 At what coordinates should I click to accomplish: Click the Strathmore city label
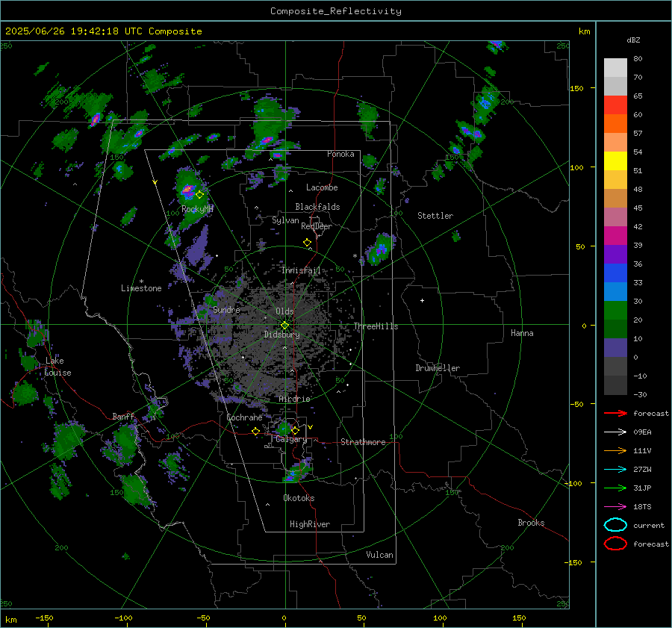coord(363,442)
